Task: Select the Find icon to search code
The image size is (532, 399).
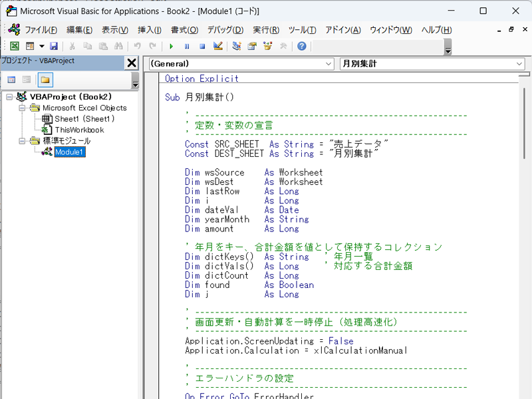Action: pyautogui.click(x=118, y=46)
